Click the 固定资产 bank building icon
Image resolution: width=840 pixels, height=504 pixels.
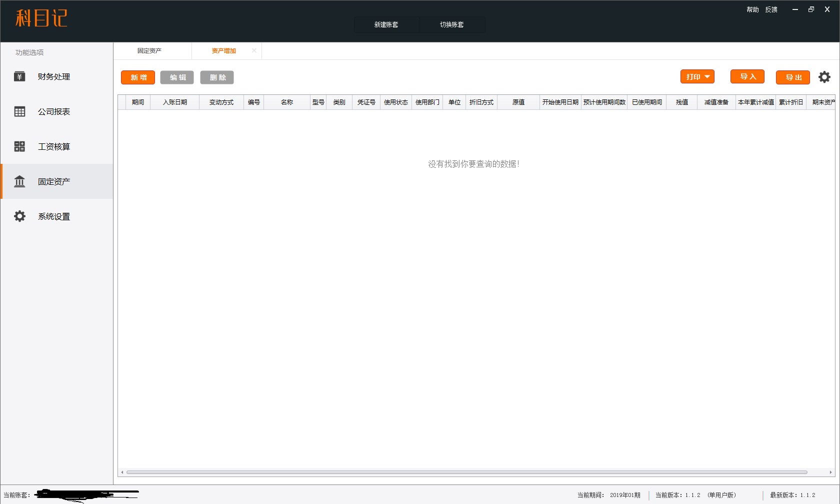click(x=19, y=181)
